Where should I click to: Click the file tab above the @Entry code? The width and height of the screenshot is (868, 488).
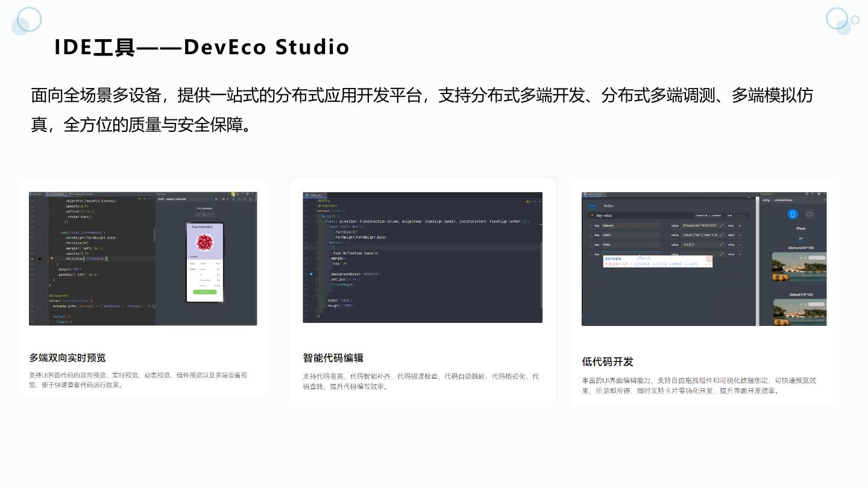(x=316, y=195)
